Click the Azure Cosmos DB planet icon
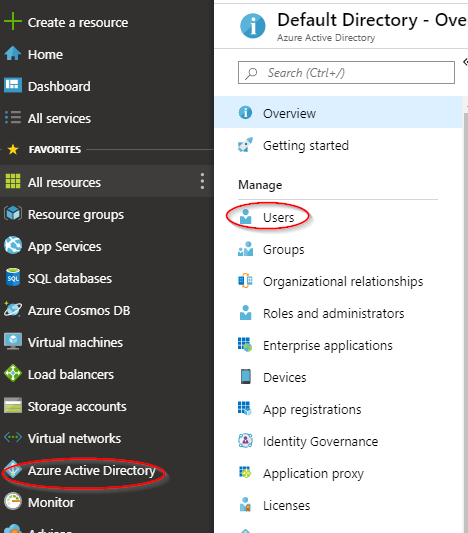Screen dimensions: 468x533 pyautogui.click(x=13, y=309)
